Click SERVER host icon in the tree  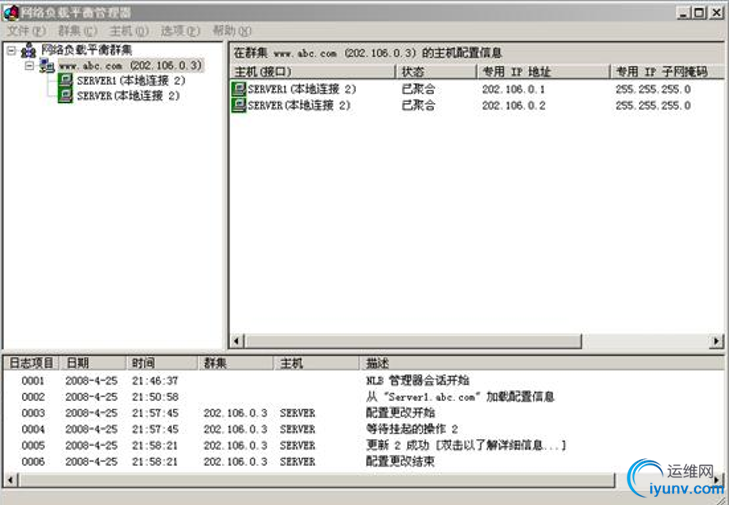click(66, 95)
